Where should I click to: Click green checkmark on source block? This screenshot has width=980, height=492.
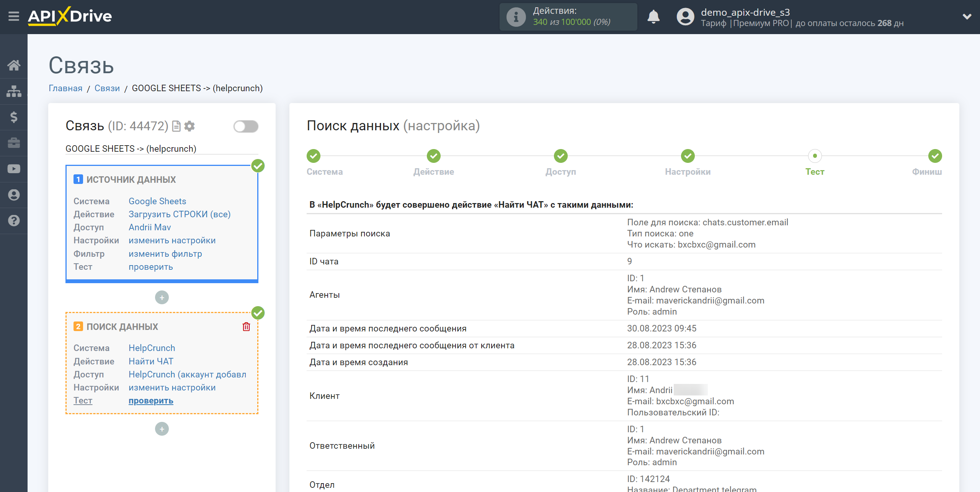(x=258, y=166)
